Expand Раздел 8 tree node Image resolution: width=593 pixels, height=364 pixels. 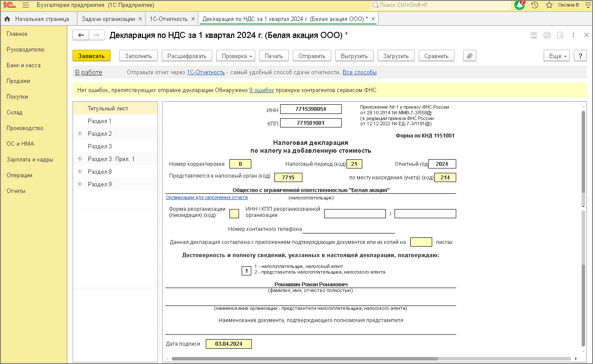pyautogui.click(x=80, y=172)
